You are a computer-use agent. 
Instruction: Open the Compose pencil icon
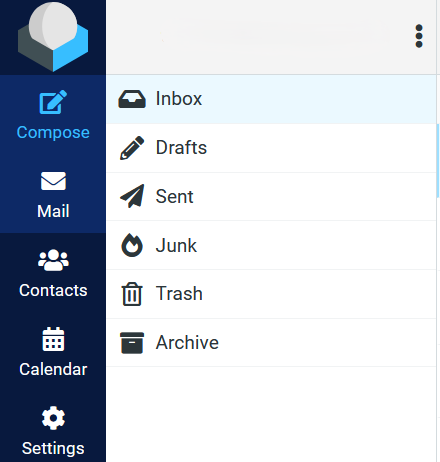click(53, 102)
